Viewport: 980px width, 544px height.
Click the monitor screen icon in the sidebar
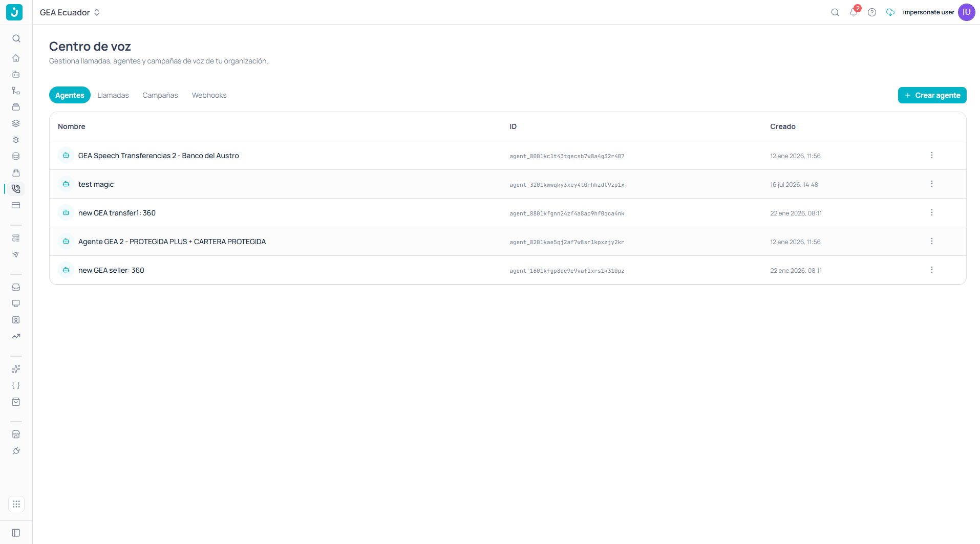(x=16, y=303)
